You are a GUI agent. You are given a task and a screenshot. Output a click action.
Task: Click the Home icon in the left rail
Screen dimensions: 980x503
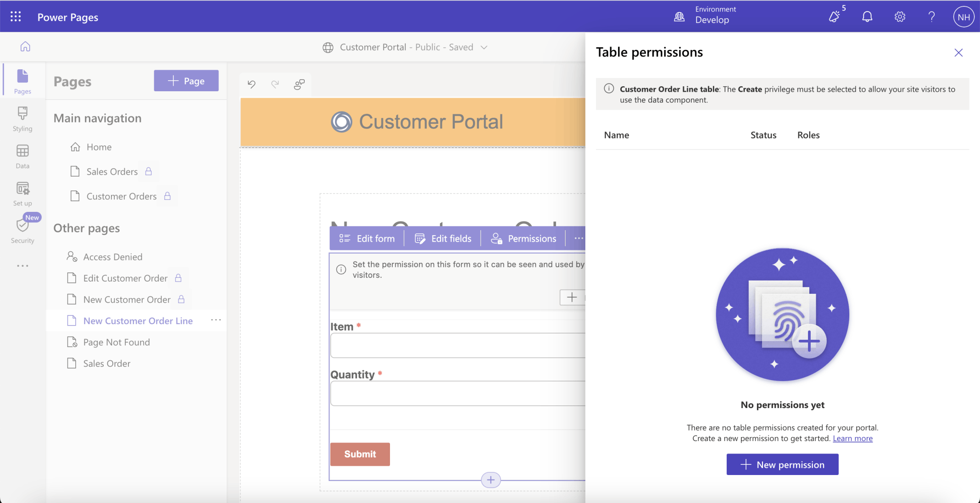click(x=25, y=47)
